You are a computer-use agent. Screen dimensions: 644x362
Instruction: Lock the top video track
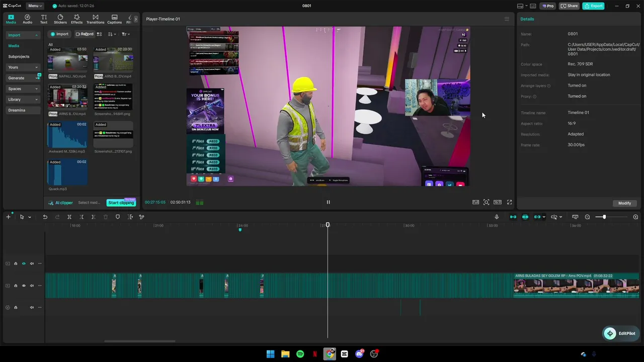point(16,263)
